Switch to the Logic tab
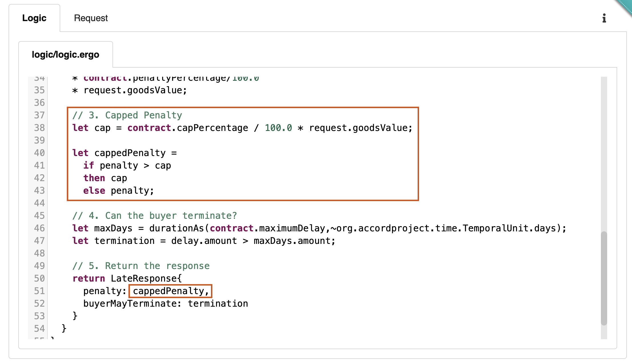This screenshot has width=632, height=364. pyautogui.click(x=34, y=18)
